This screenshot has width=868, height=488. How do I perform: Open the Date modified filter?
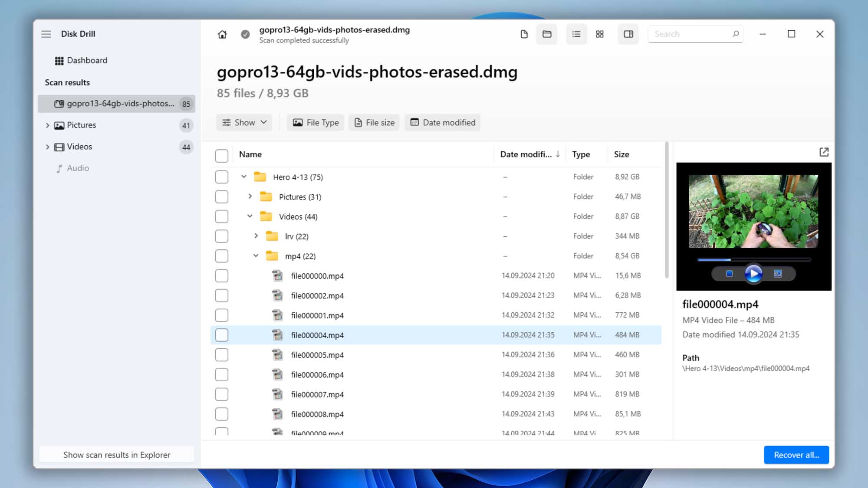[443, 123]
